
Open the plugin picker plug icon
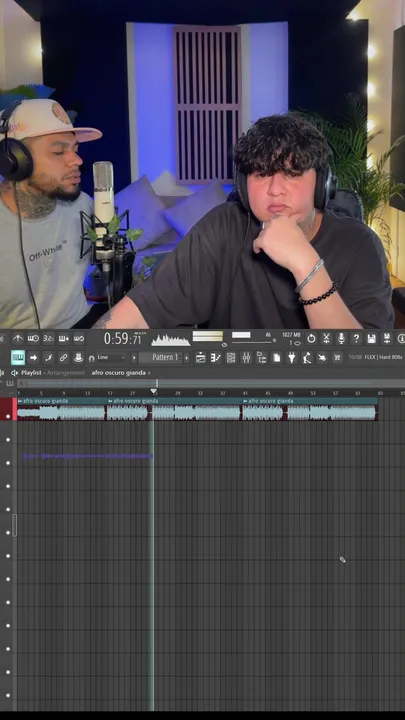pos(292,357)
